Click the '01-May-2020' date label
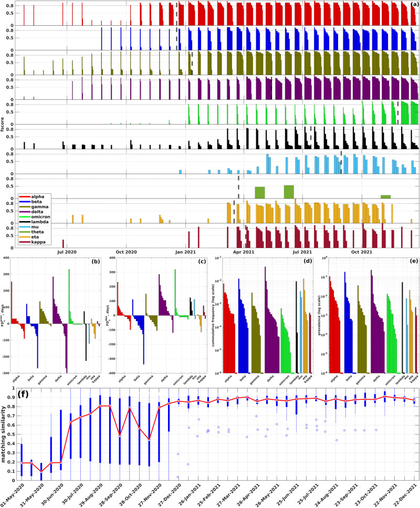The height and width of the screenshot is (508, 420). [x=12, y=495]
